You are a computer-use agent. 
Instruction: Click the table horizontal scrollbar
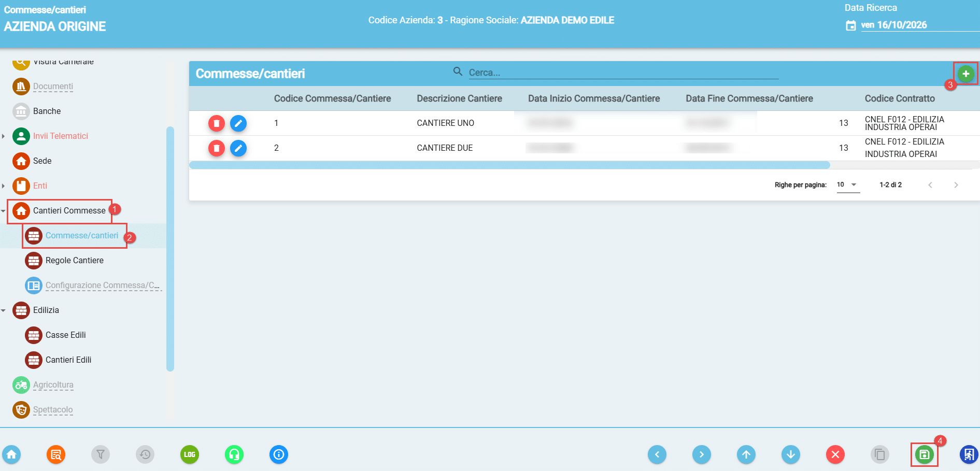(509, 165)
